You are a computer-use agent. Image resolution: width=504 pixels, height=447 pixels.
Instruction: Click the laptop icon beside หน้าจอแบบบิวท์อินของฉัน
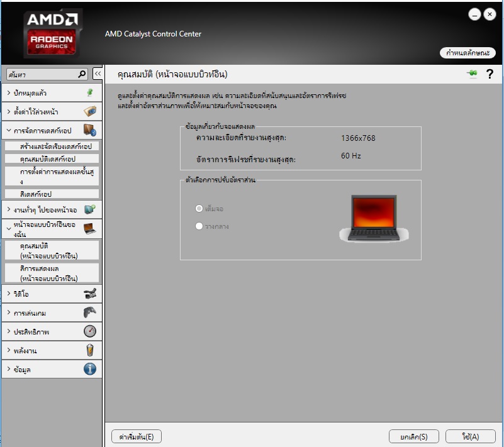click(x=90, y=229)
